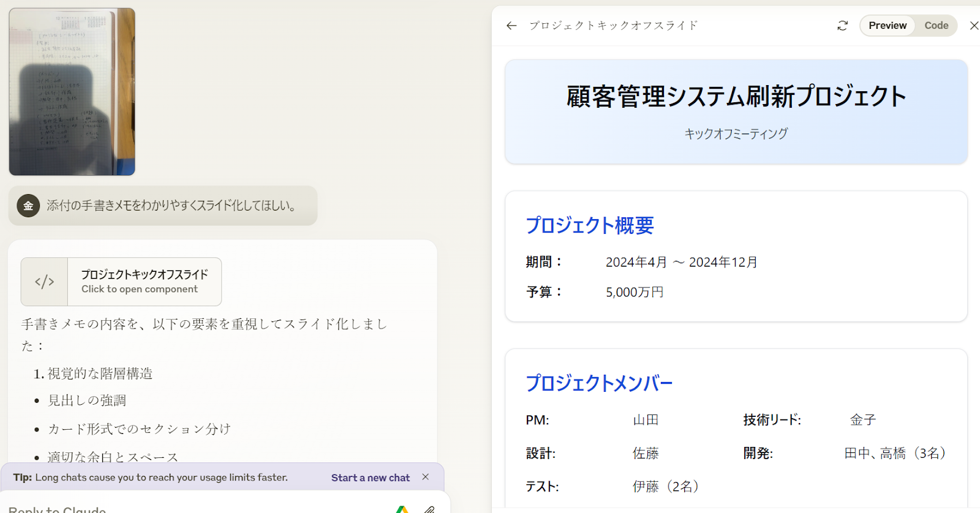
Task: Click the user message about handwritten memo
Action: tap(171, 206)
